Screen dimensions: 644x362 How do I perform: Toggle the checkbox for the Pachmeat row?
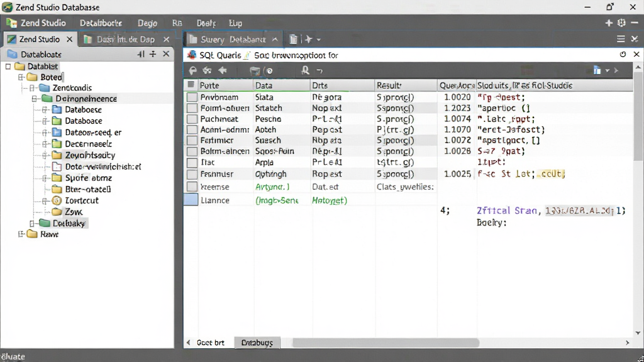(192, 119)
